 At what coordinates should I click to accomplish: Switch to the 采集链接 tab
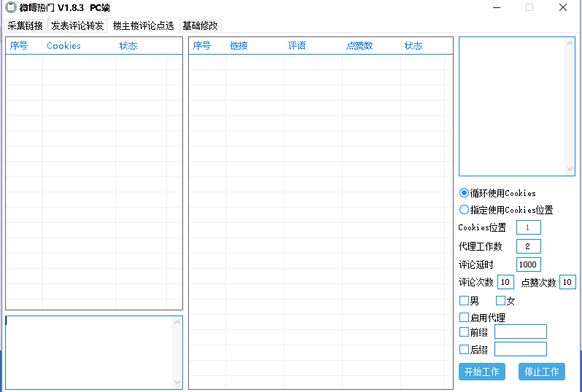click(x=26, y=26)
